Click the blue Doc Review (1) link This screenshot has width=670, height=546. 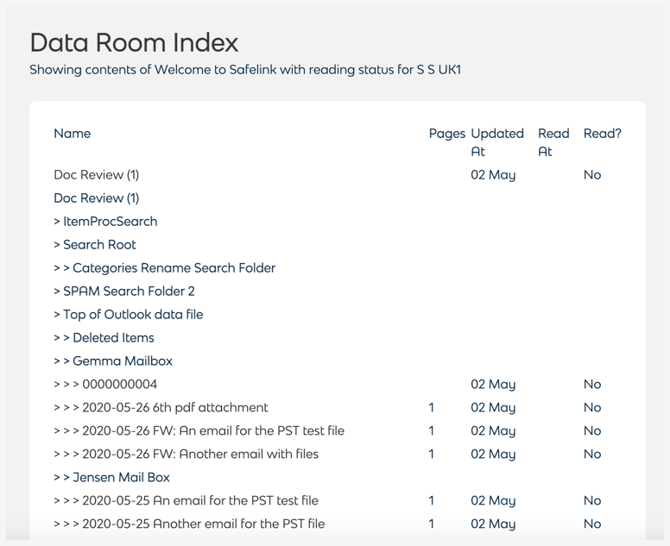pyautogui.click(x=97, y=198)
